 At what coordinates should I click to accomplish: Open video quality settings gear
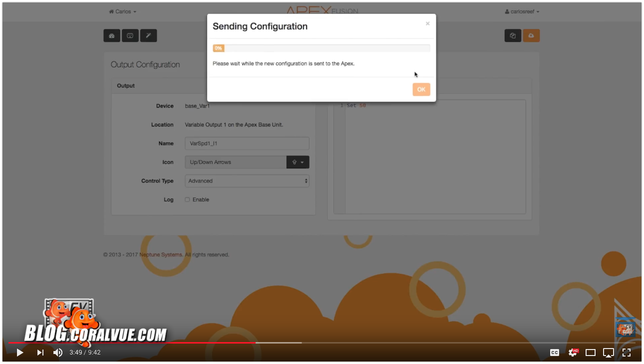(573, 353)
